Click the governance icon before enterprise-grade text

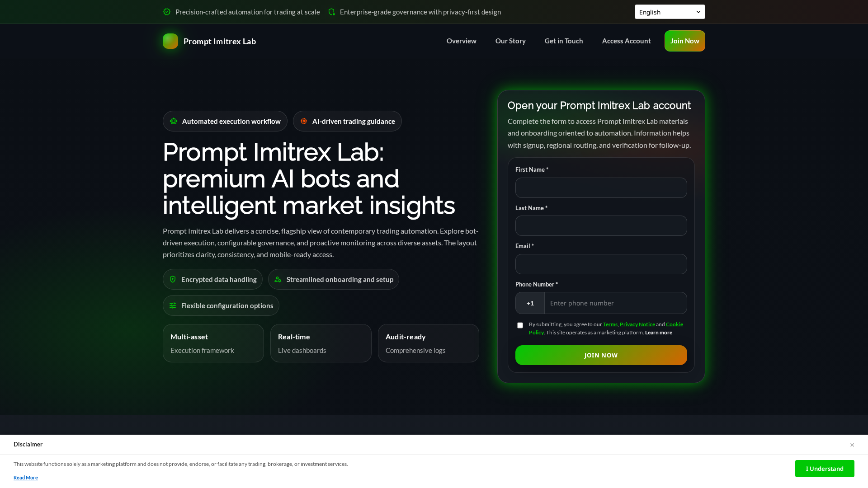tap(332, 12)
